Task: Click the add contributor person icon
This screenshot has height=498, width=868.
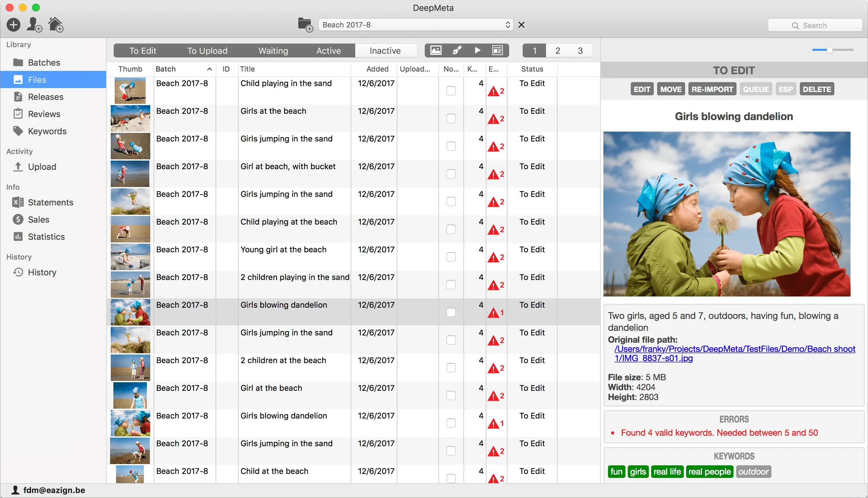Action: coord(34,25)
